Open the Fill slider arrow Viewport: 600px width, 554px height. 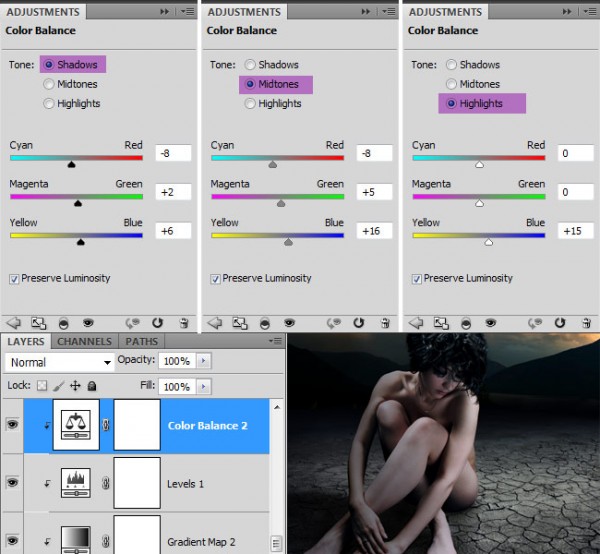[204, 386]
